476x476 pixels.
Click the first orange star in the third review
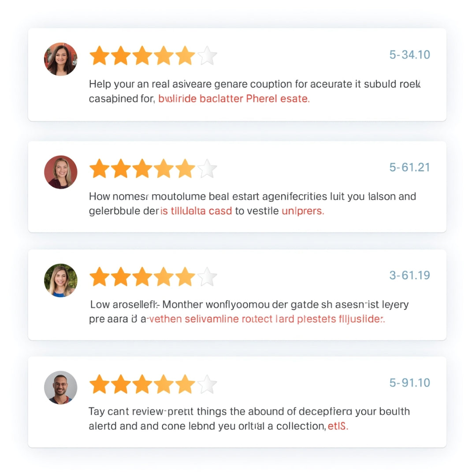point(98,276)
